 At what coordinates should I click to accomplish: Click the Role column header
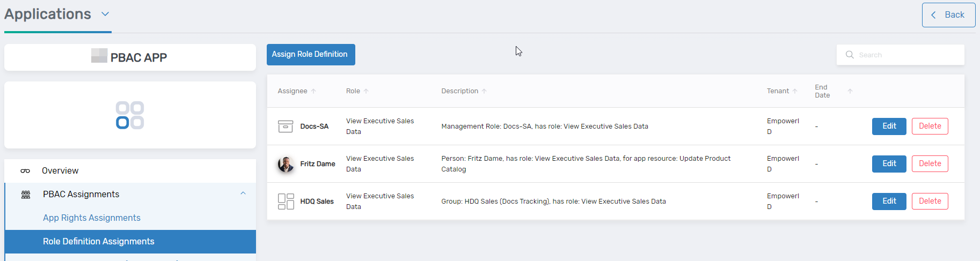tap(353, 91)
